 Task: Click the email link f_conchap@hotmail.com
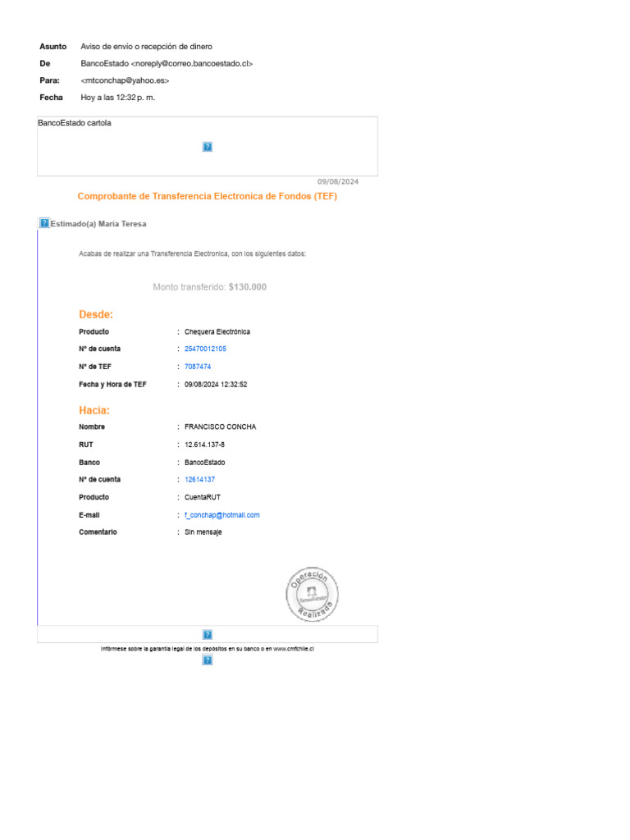221,515
